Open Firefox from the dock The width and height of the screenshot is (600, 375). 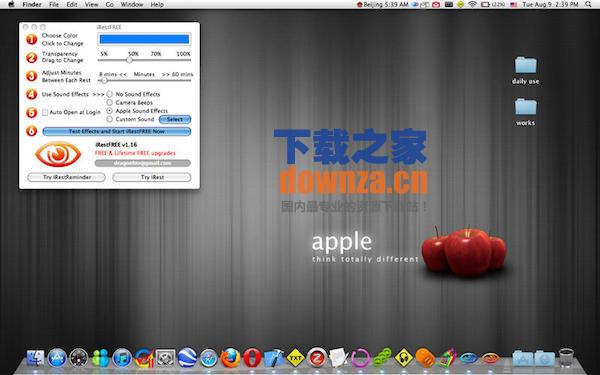click(230, 358)
